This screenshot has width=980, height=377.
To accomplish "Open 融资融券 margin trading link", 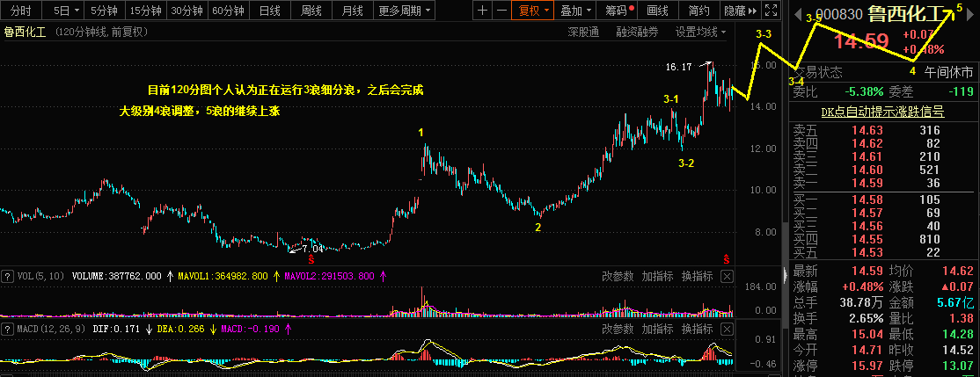I will tap(637, 32).
